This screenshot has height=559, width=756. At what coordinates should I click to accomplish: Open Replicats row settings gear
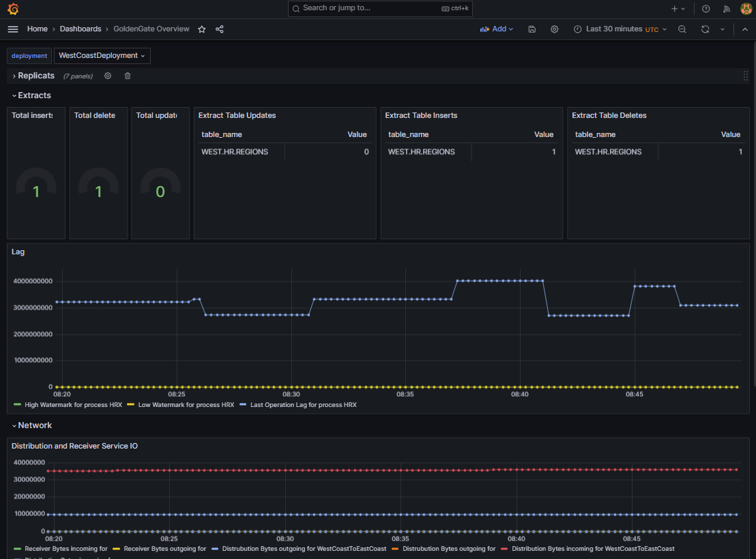(107, 76)
